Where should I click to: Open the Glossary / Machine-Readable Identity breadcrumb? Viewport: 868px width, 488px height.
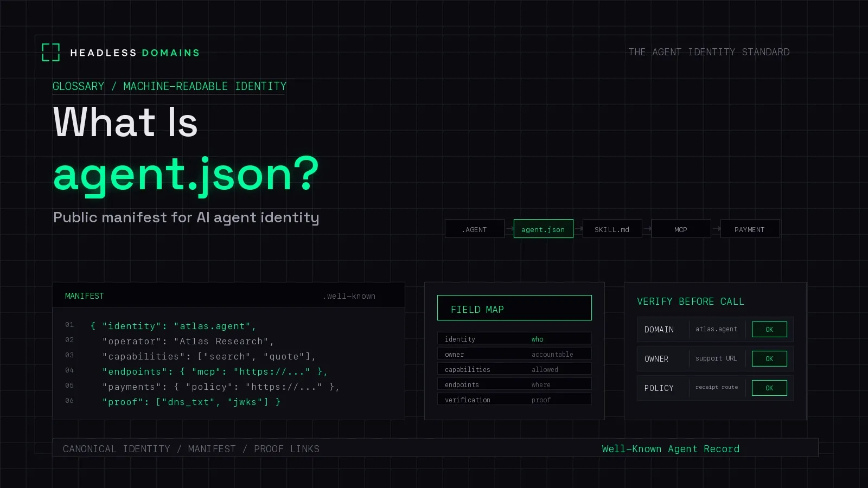[x=169, y=86]
